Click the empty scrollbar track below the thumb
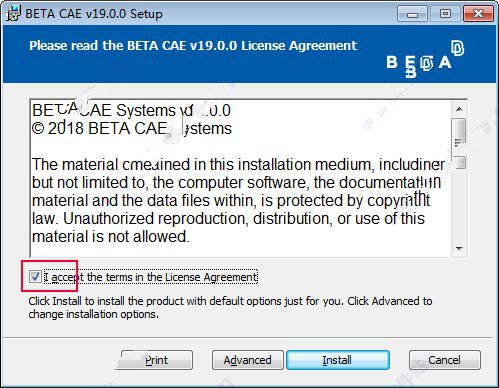This screenshot has height=388, width=499. point(459,205)
